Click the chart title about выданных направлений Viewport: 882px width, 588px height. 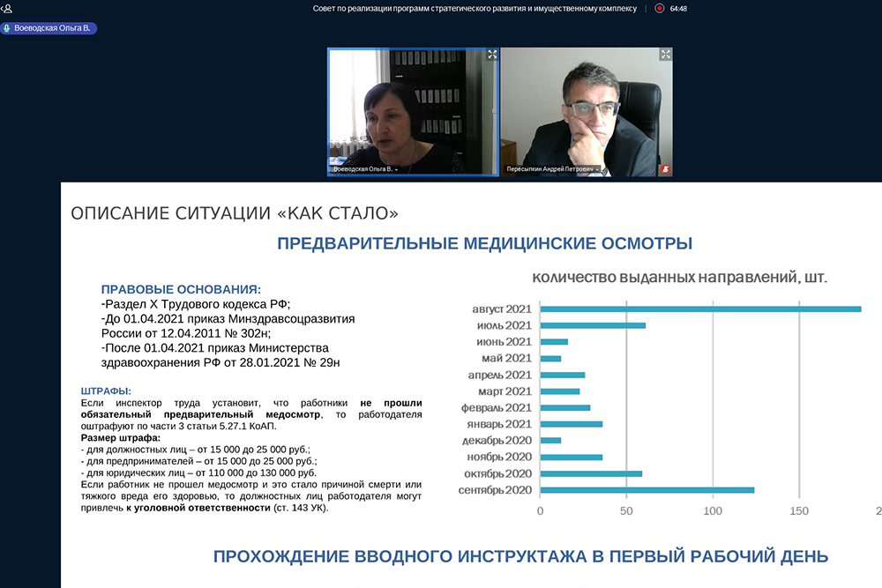coord(679,278)
